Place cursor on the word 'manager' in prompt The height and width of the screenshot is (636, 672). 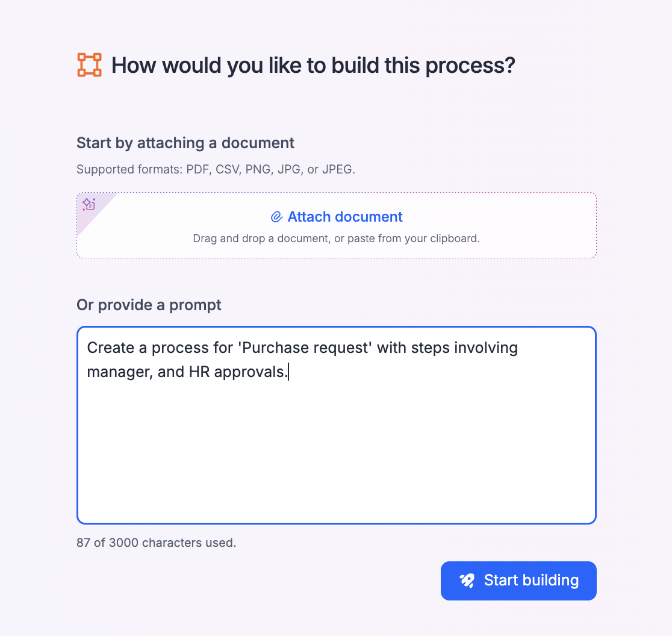click(118, 372)
